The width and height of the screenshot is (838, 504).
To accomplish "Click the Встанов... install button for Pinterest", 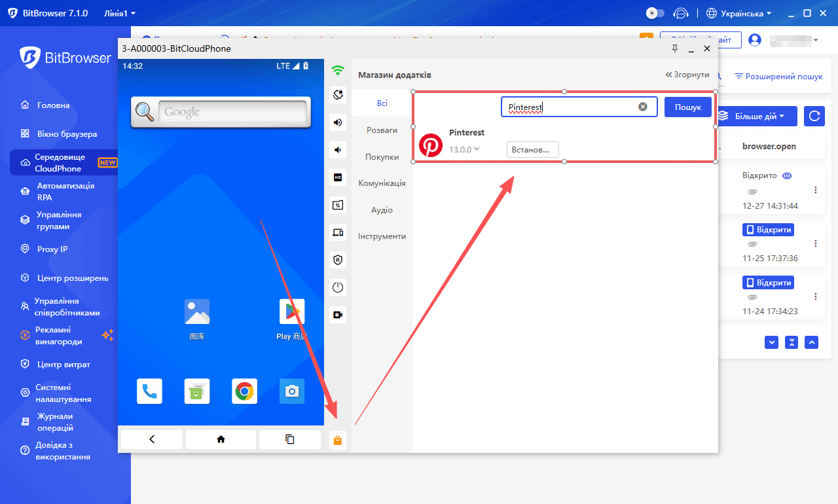I will tap(533, 150).
